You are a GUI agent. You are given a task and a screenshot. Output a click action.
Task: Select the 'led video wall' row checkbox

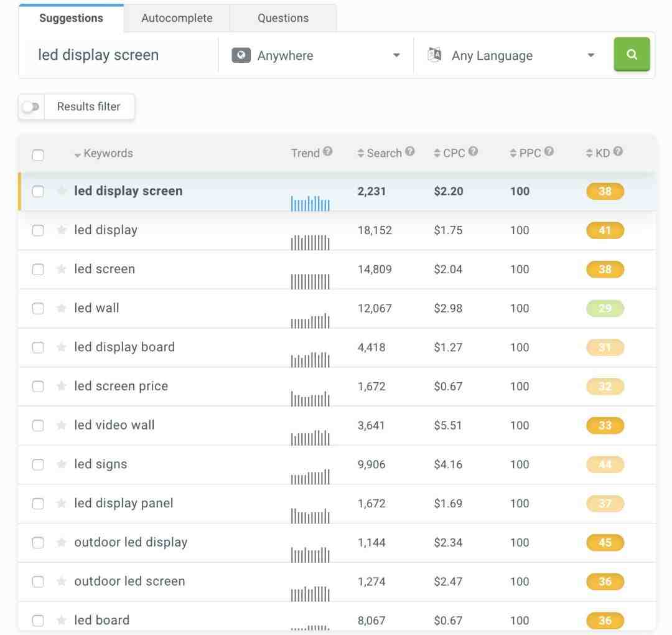tap(38, 426)
